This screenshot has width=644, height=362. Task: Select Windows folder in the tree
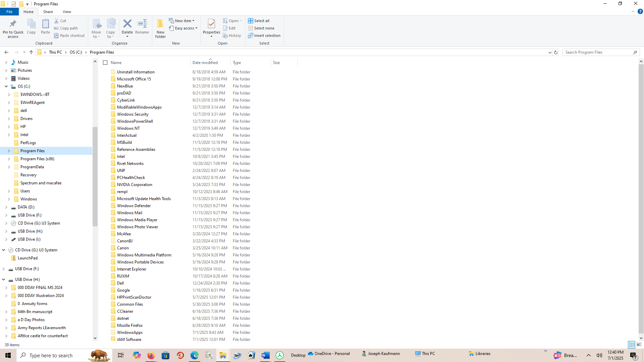point(29,199)
